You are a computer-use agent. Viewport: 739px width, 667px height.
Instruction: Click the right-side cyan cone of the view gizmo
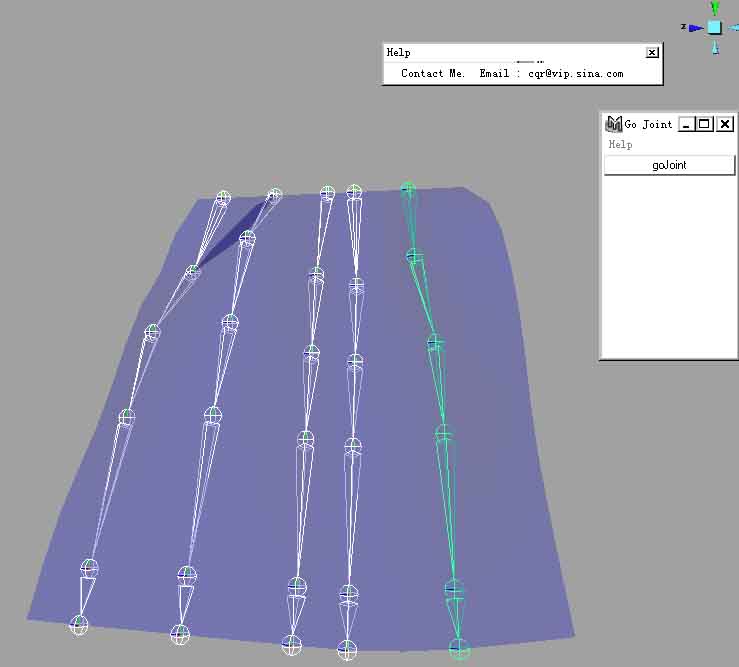[734, 28]
